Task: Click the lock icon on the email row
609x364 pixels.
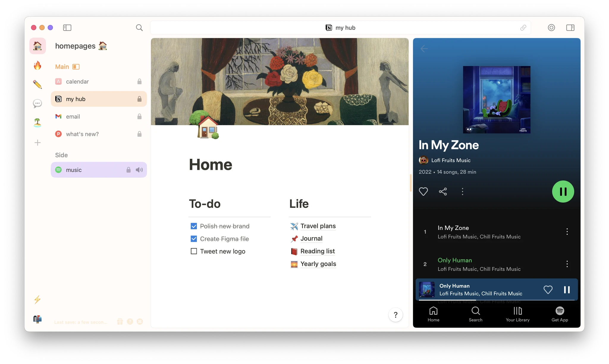Action: (x=139, y=117)
